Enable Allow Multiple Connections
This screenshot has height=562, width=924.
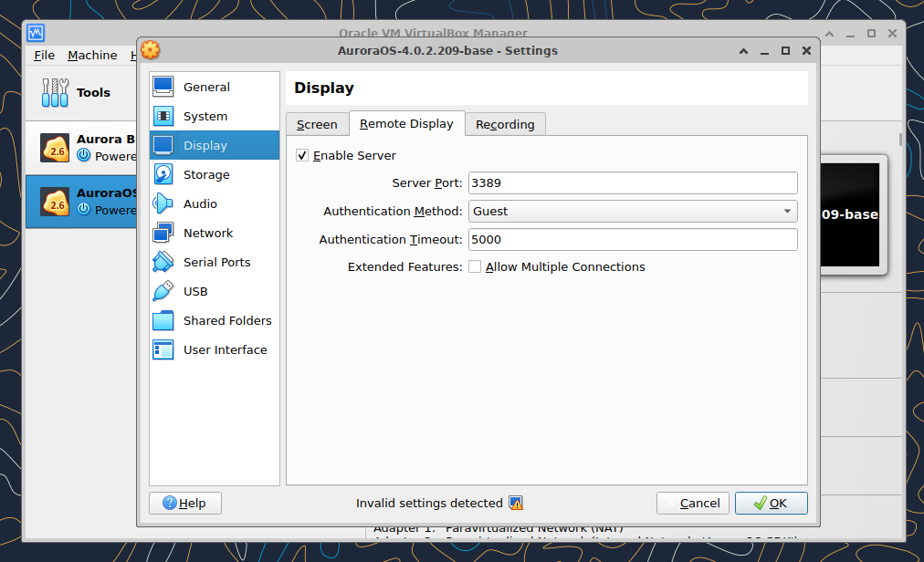click(475, 267)
